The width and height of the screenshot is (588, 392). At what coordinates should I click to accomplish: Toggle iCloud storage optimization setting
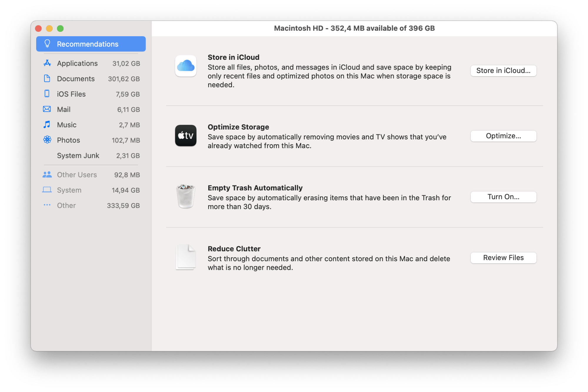[503, 70]
